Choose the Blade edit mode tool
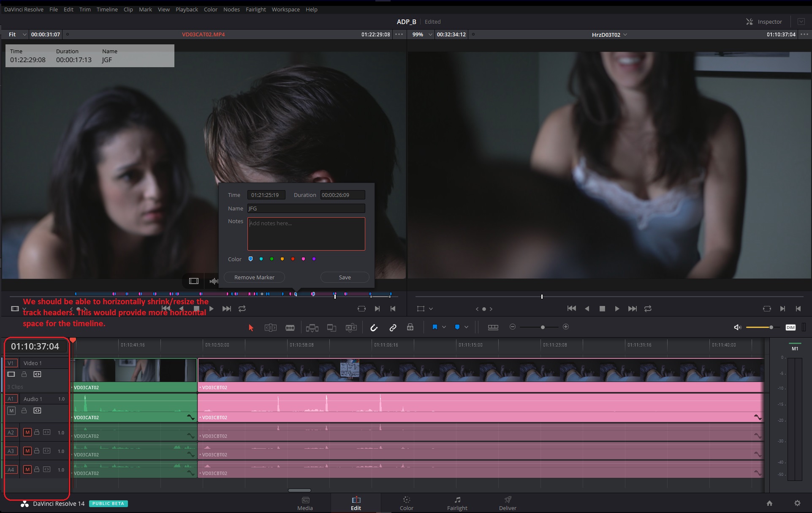 click(x=290, y=327)
